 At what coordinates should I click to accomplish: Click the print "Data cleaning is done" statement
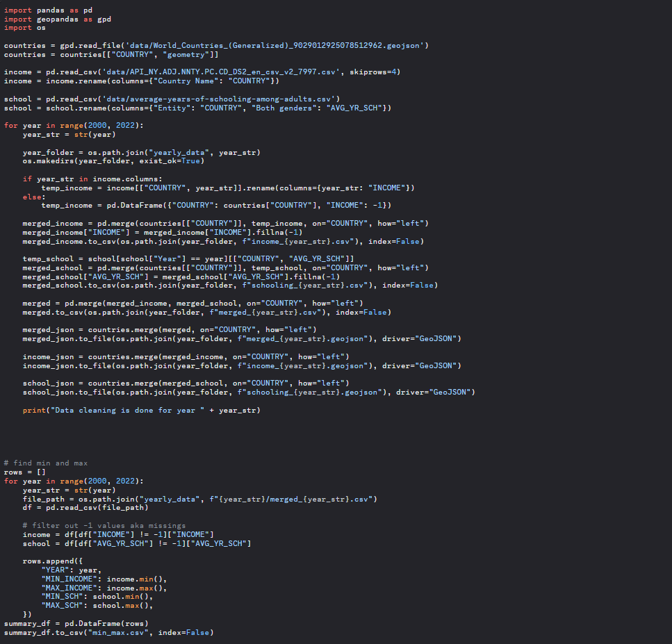(141, 411)
